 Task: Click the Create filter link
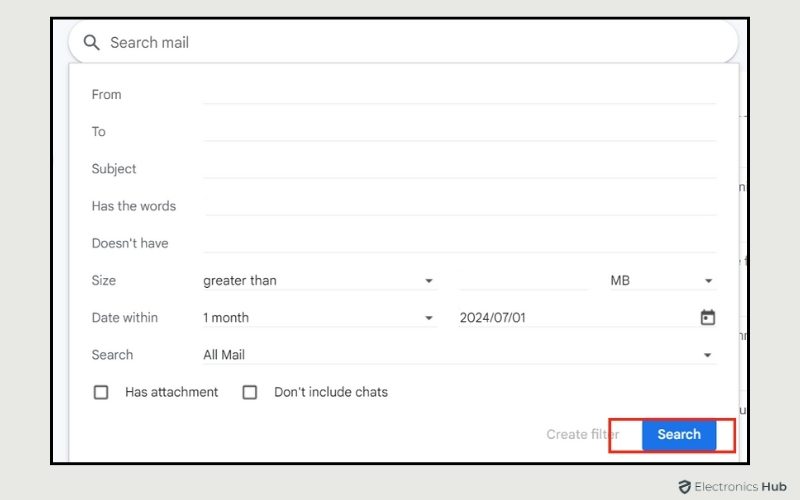click(582, 434)
